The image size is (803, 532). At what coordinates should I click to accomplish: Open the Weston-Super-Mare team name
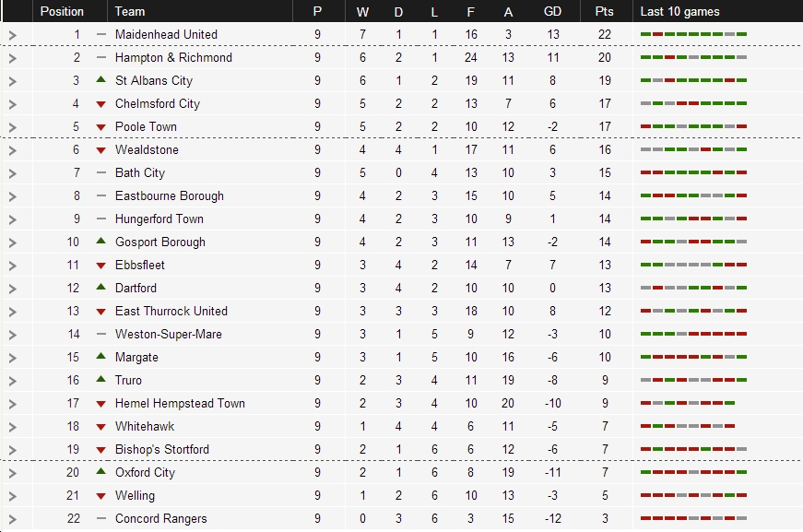point(169,334)
